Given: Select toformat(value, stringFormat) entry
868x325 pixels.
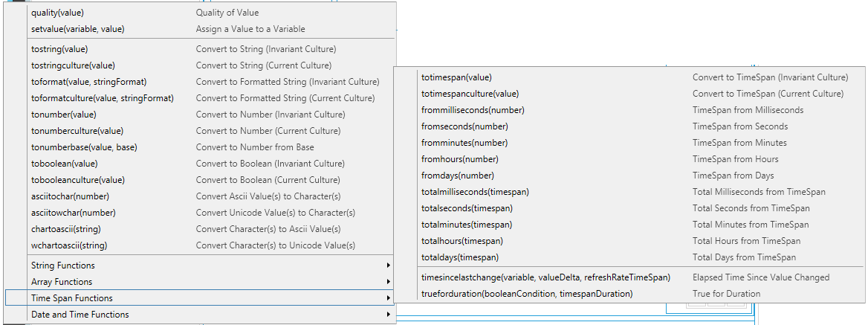Looking at the screenshot, I should (x=88, y=82).
